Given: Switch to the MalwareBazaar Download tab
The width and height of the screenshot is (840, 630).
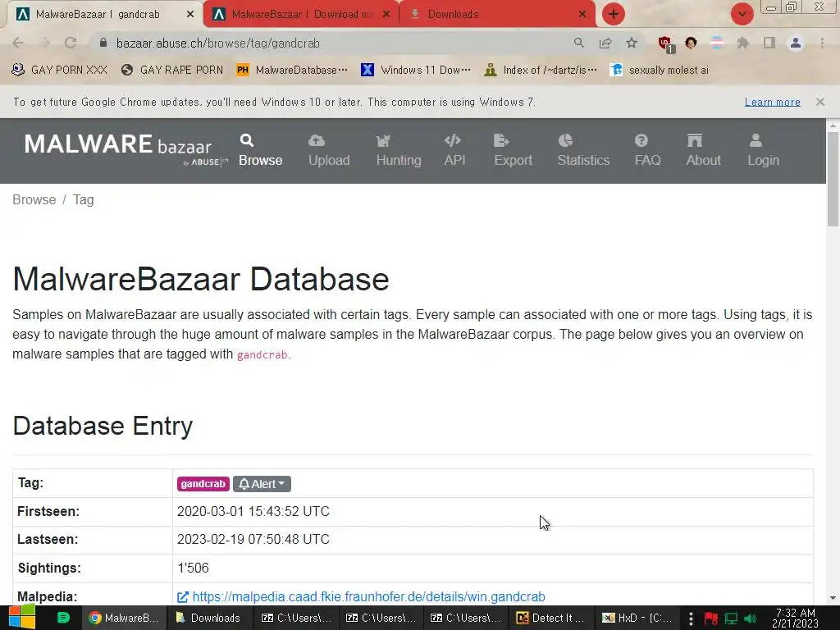Looking at the screenshot, I should pyautogui.click(x=300, y=15).
